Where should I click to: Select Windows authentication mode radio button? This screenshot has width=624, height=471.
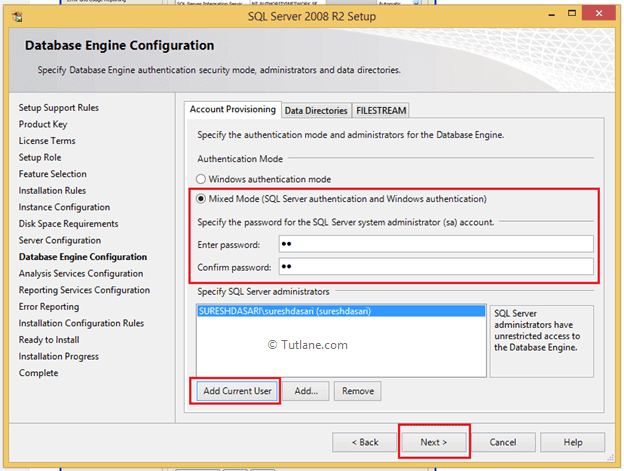(201, 179)
